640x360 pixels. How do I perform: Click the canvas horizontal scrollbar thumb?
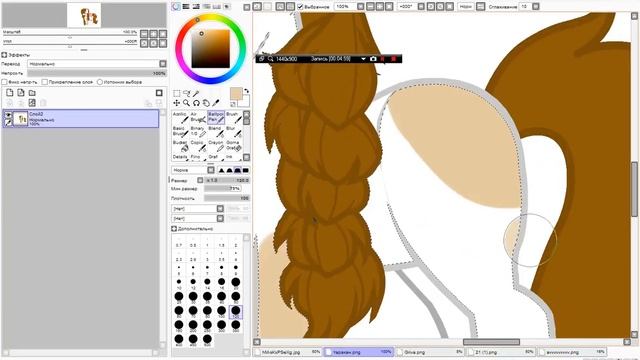[491, 342]
